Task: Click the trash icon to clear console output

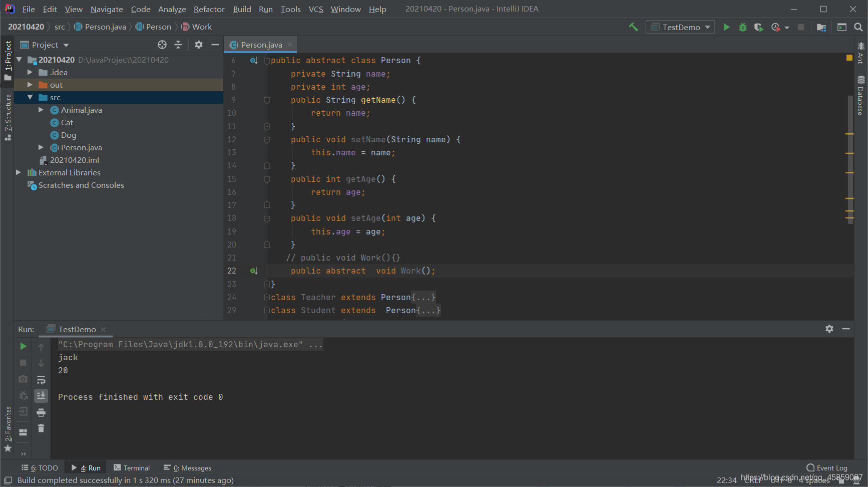Action: (x=41, y=428)
